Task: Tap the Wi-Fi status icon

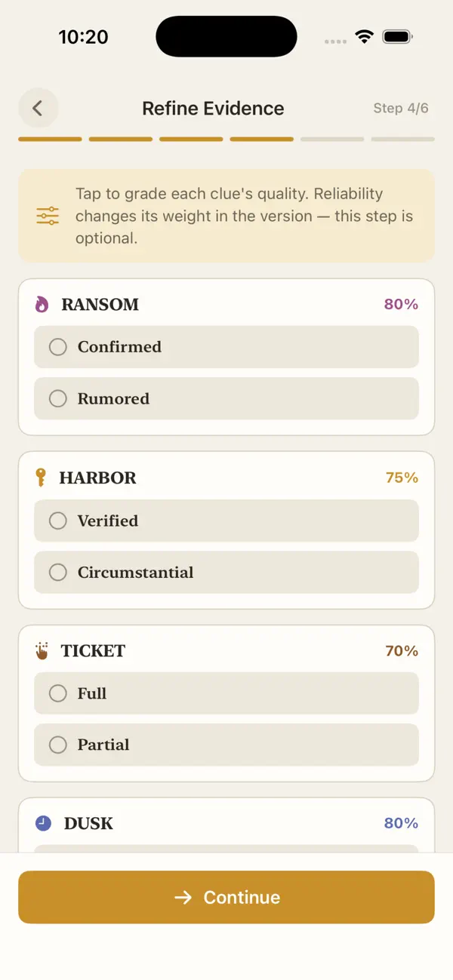Action: click(x=365, y=37)
